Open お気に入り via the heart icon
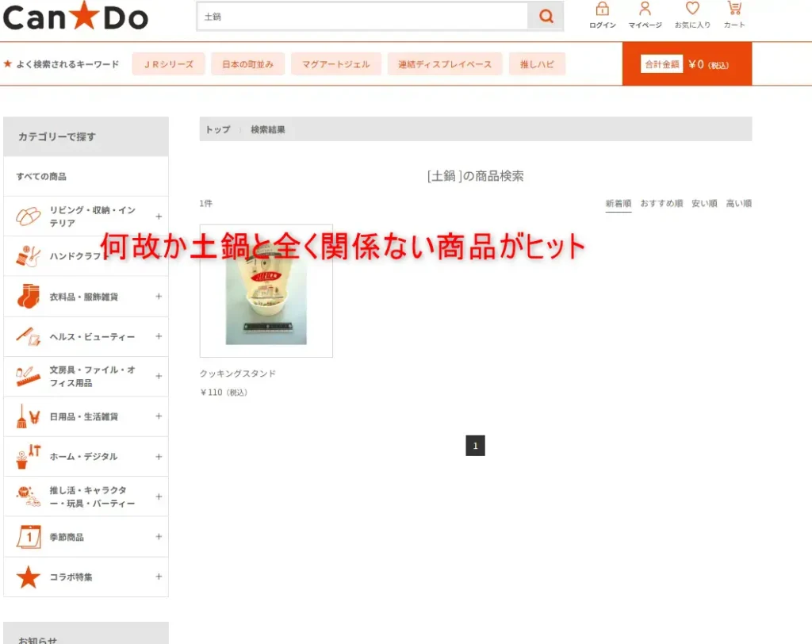 tap(691, 11)
